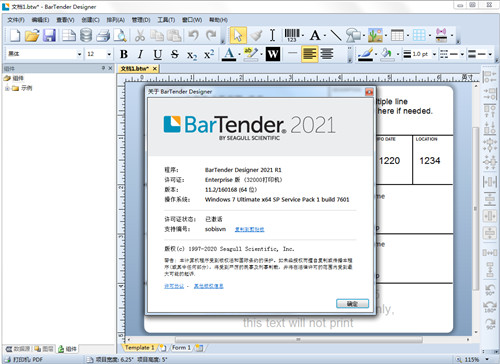Click the 打印机: PDF status bar entry
Viewport: 500px width, 364px height.
(x=24, y=360)
